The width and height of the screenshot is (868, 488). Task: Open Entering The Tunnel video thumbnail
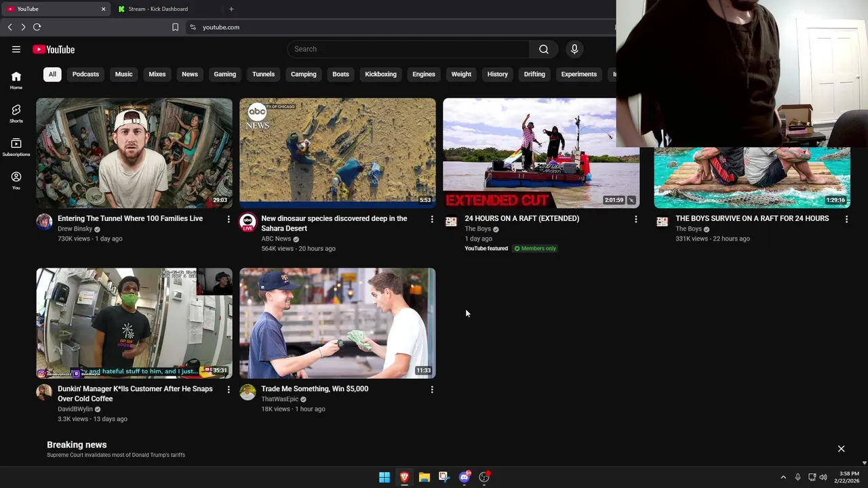[134, 153]
